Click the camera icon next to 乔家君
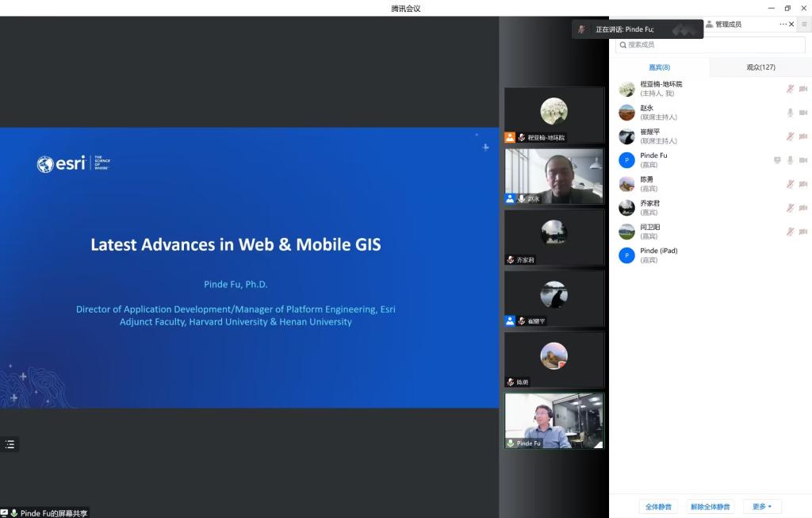 [802, 208]
